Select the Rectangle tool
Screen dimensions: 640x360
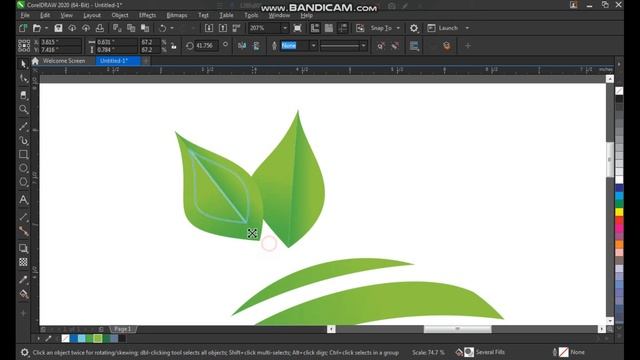coord(23,154)
